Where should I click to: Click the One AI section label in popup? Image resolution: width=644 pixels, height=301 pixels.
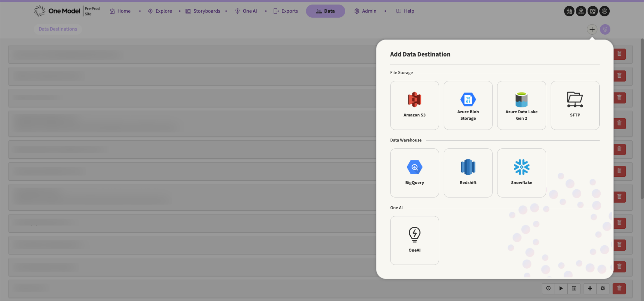pyautogui.click(x=396, y=208)
